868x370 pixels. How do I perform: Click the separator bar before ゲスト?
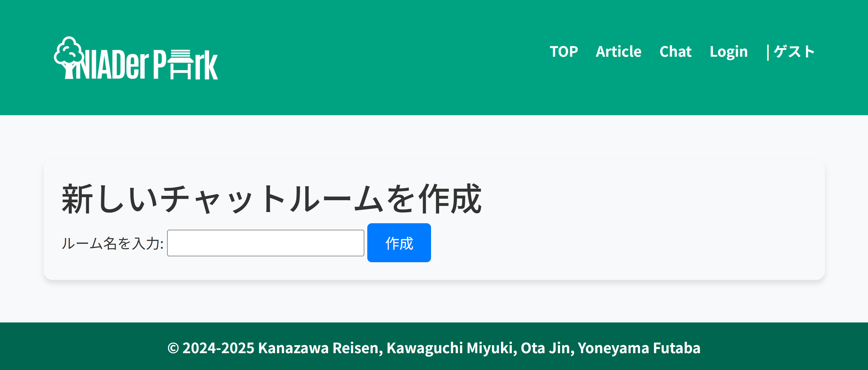(x=768, y=52)
